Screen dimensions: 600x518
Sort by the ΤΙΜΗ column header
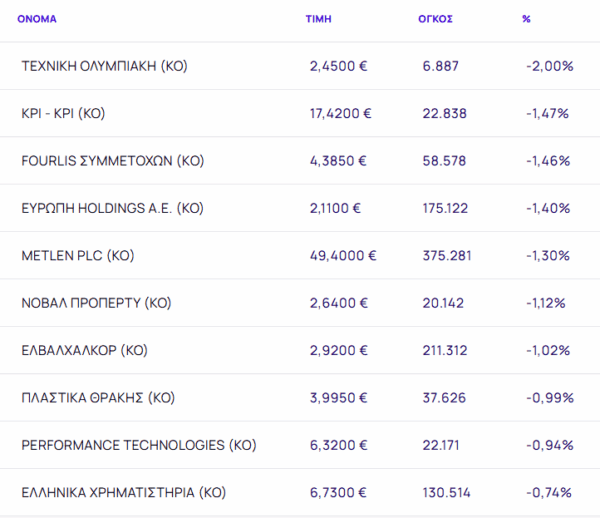318,19
